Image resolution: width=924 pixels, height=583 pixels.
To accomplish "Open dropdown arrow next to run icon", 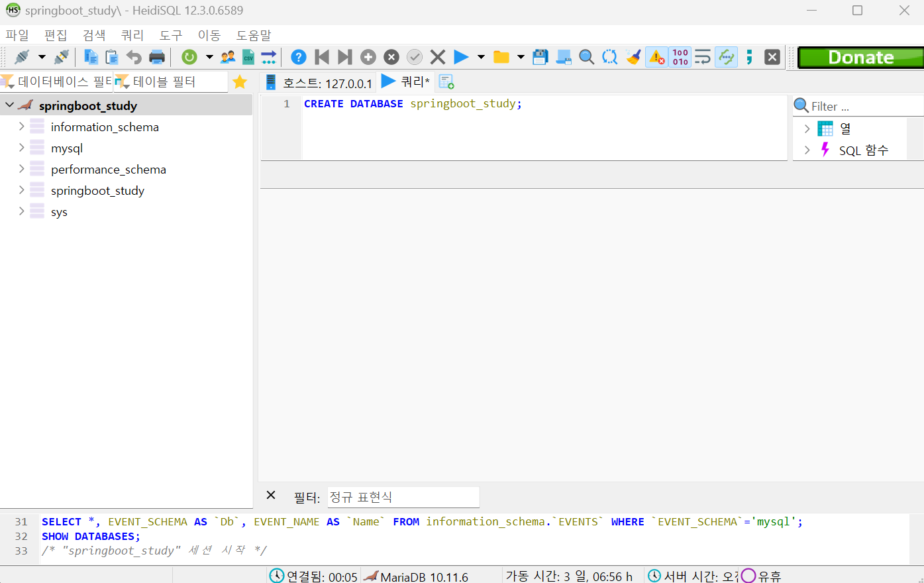I will point(481,57).
